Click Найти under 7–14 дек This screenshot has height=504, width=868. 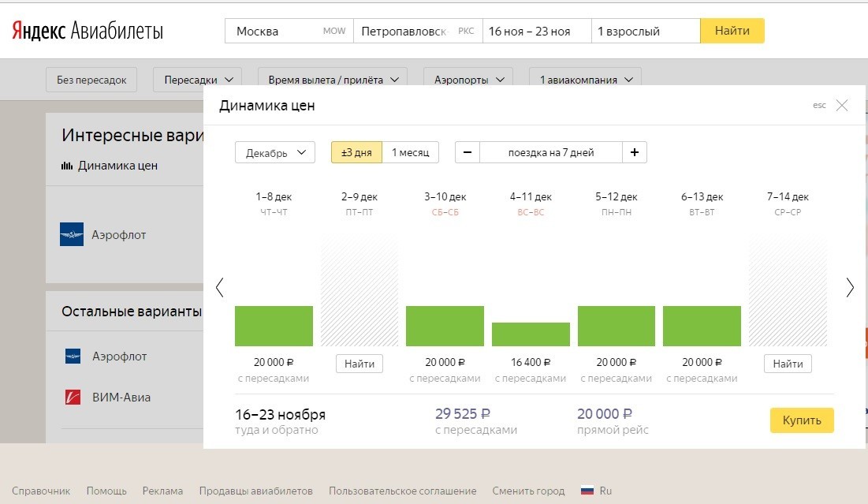[x=788, y=364]
